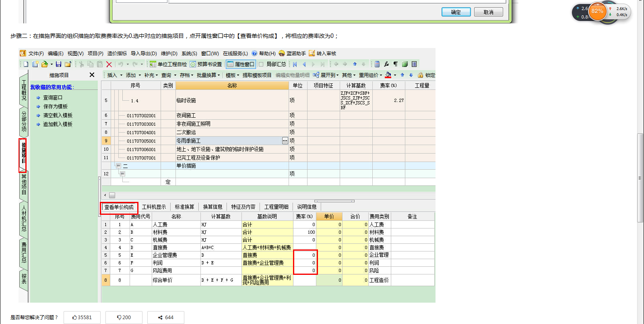The height and width of the screenshot is (324, 644).
Task: Collapse the 二 单价措施 tree node
Action: (x=119, y=166)
